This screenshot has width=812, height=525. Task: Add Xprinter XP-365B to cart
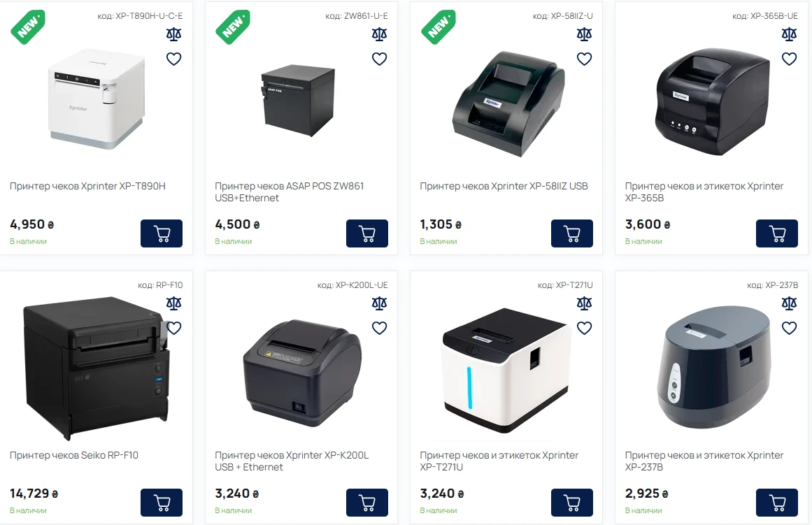click(x=777, y=233)
